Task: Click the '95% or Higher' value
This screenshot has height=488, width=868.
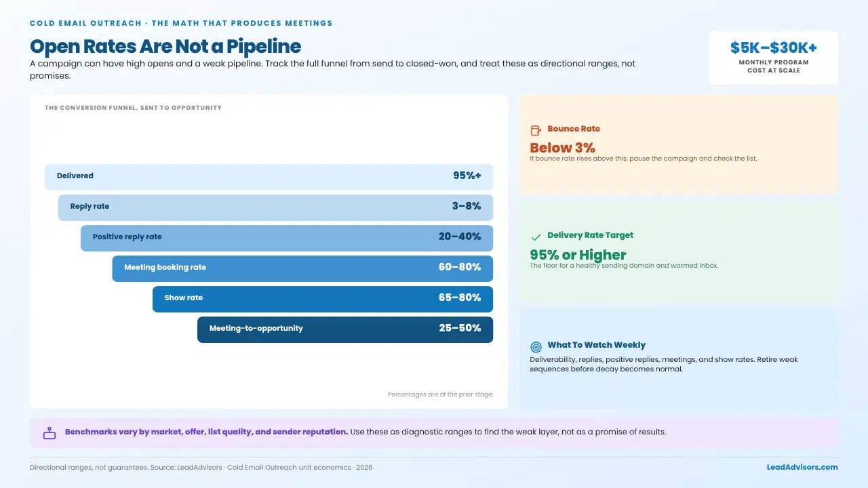Action: 578,254
